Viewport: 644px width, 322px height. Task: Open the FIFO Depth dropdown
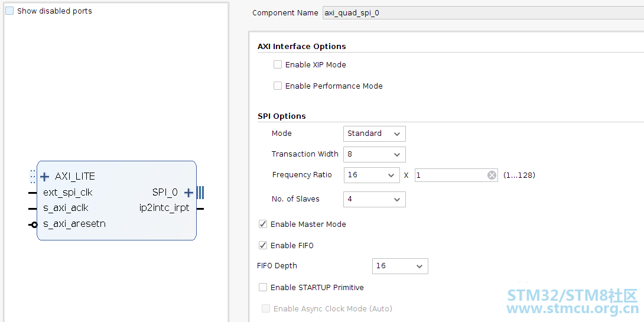point(400,266)
